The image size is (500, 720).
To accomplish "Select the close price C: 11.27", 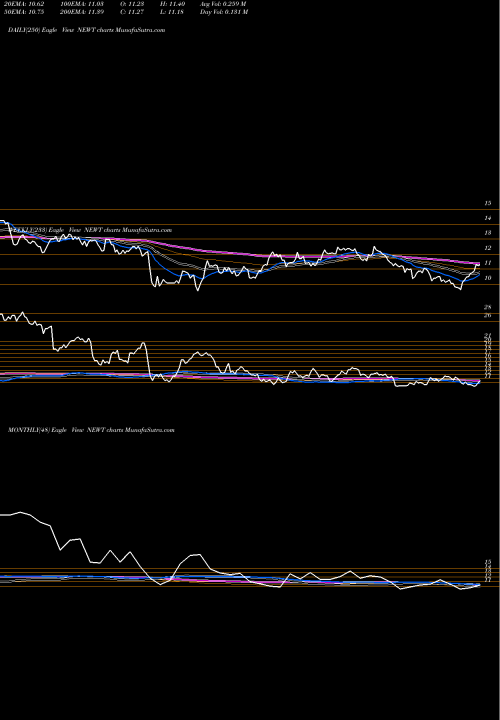I will (x=132, y=12).
